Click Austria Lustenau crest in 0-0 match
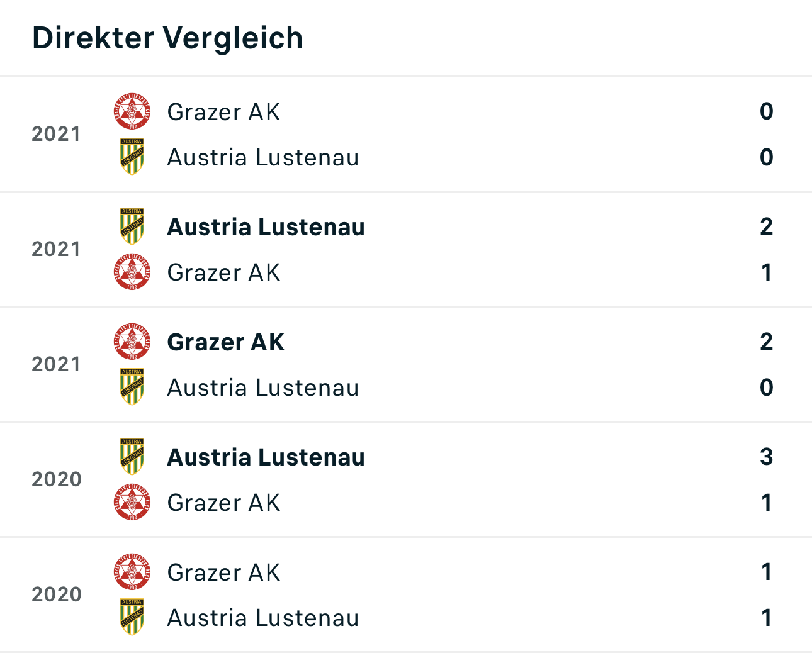Viewport: 812px width, 653px height. point(132,157)
